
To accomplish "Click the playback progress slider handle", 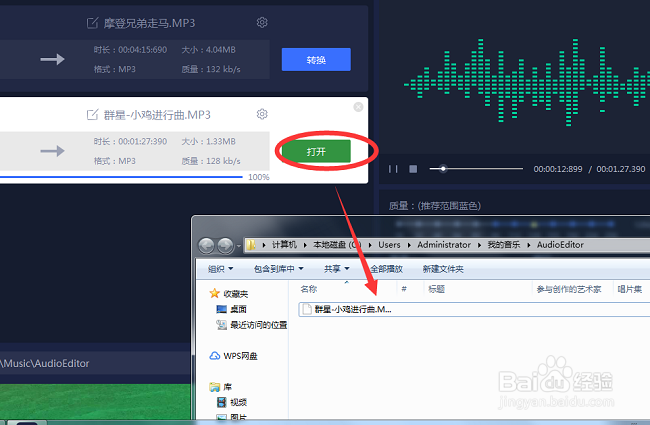I will tap(443, 169).
